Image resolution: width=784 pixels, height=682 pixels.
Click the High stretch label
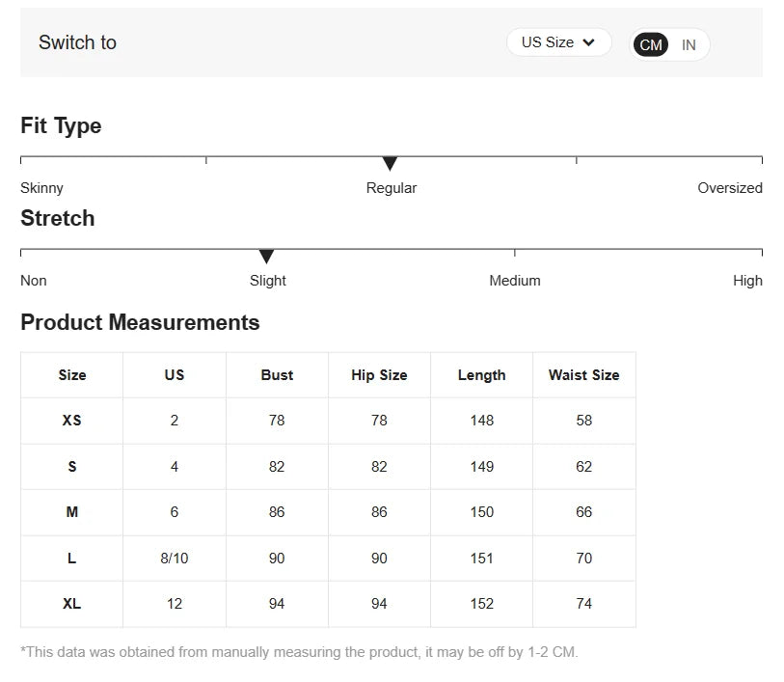(747, 281)
